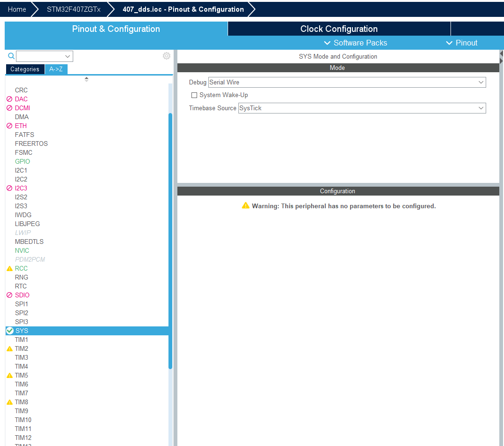504x446 pixels.
Task: Switch to Clock Configuration tab
Action: (339, 29)
